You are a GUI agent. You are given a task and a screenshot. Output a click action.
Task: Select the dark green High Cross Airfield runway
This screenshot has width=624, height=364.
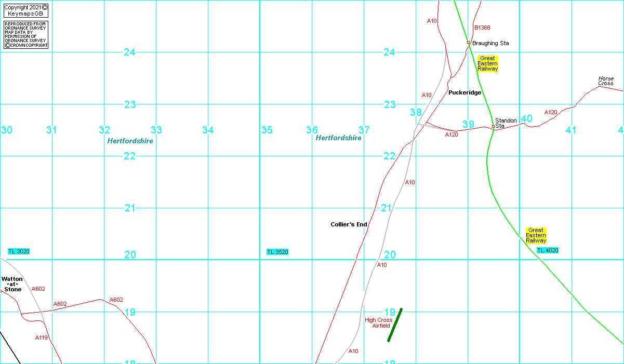[395, 325]
